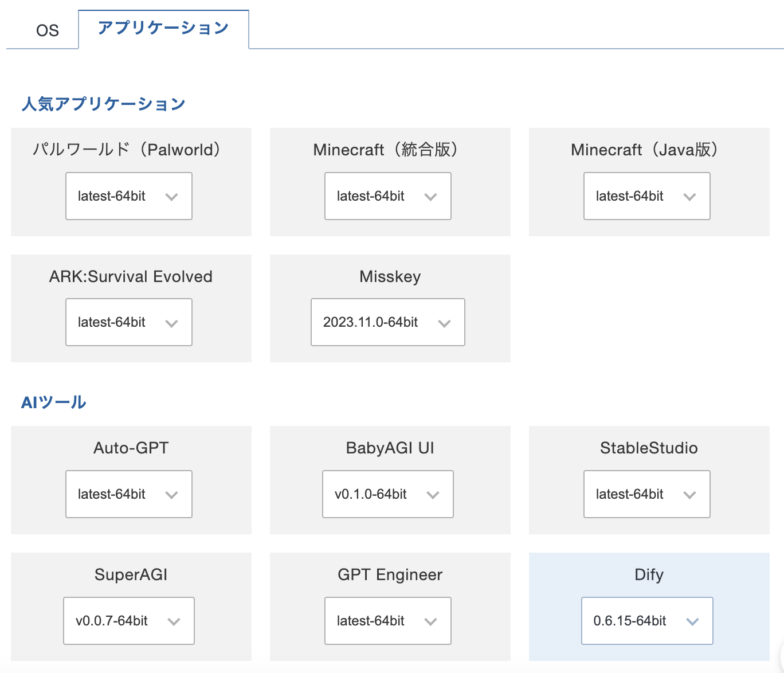Open the Minecraft Java版 version dropdown
The height and width of the screenshot is (673, 784).
[646, 196]
